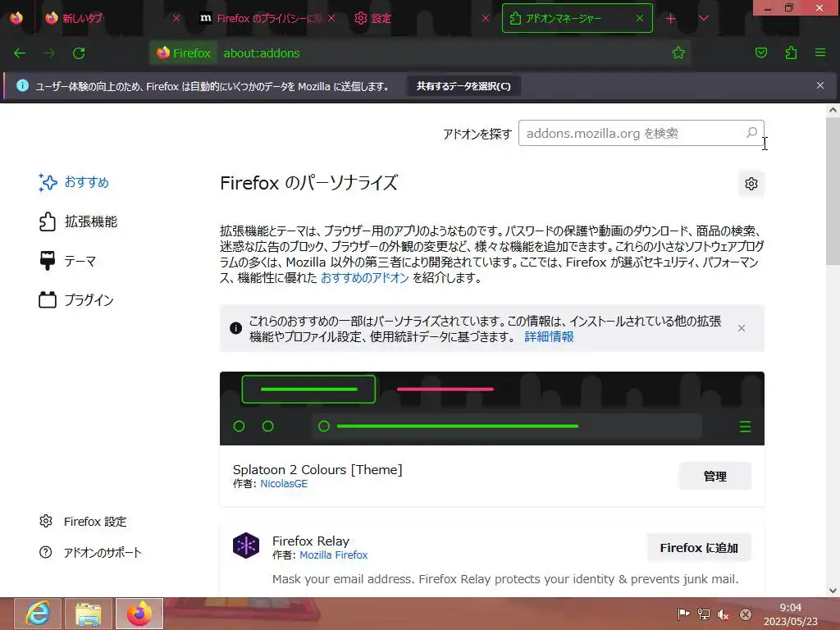This screenshot has width=840, height=630.
Task: Open the プラグイン sidebar category
Action: 76,300
